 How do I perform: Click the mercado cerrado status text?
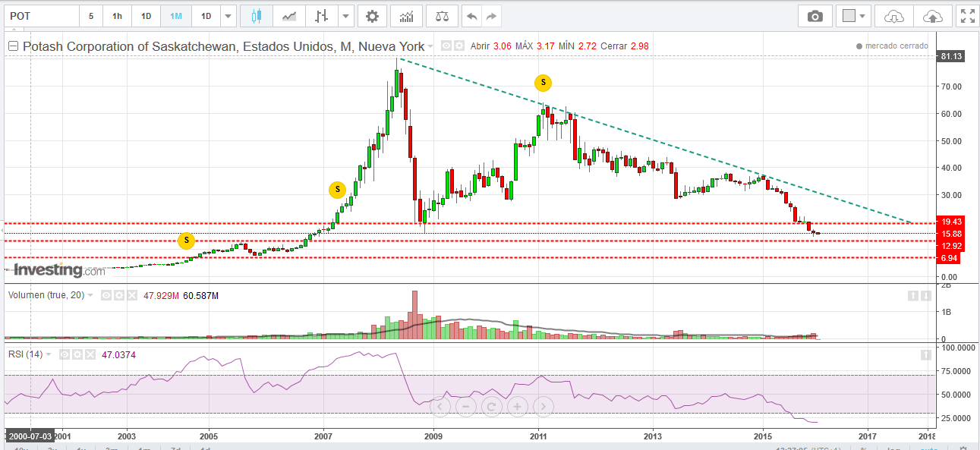896,46
